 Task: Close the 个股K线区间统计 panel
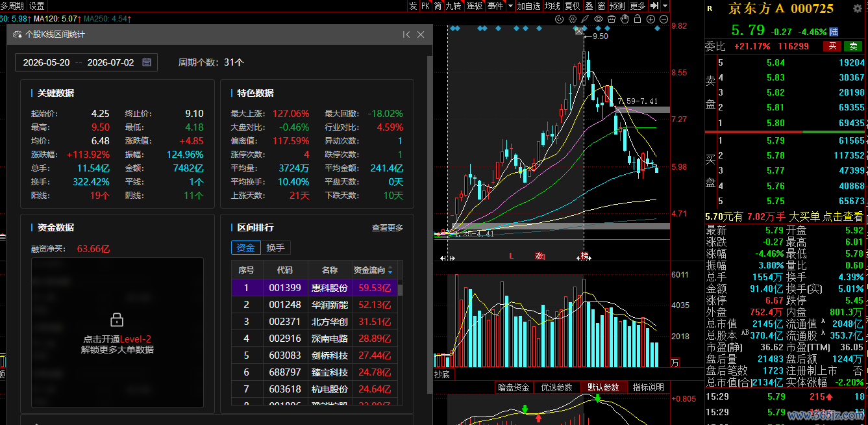pos(421,34)
